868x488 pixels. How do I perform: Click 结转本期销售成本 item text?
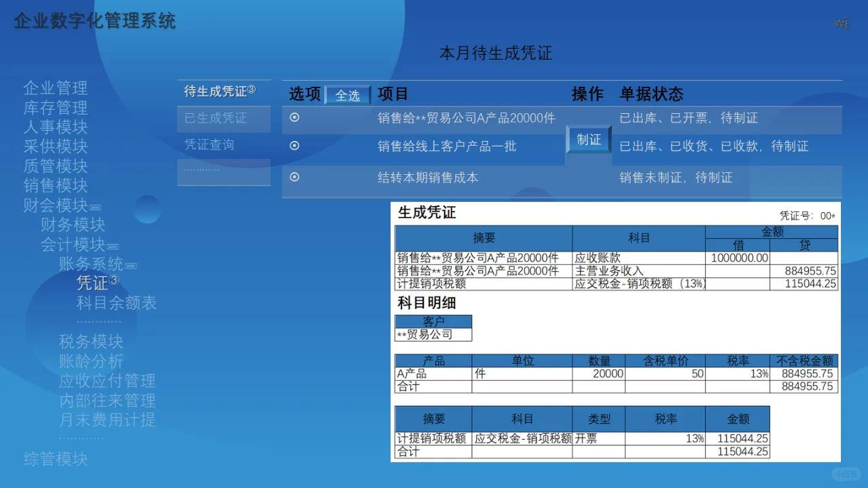coord(428,178)
